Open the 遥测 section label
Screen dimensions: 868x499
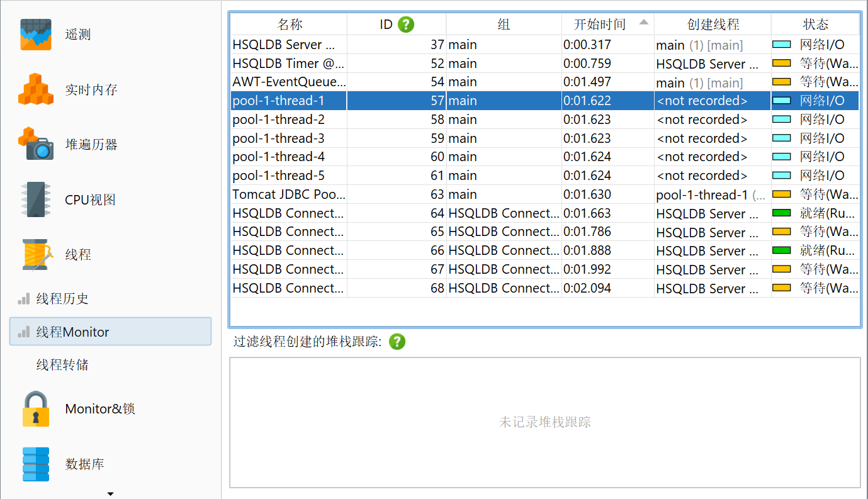click(x=78, y=35)
